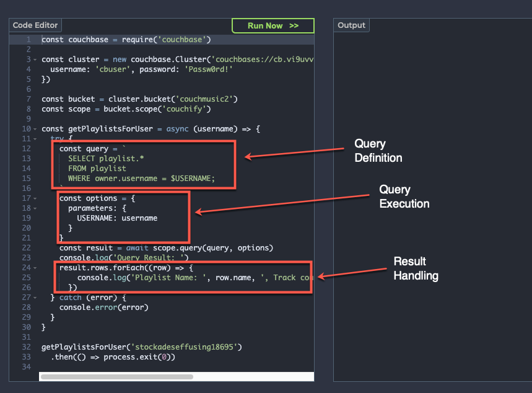
Task: Collapse the fold arrow at line 17
Action: coord(35,198)
